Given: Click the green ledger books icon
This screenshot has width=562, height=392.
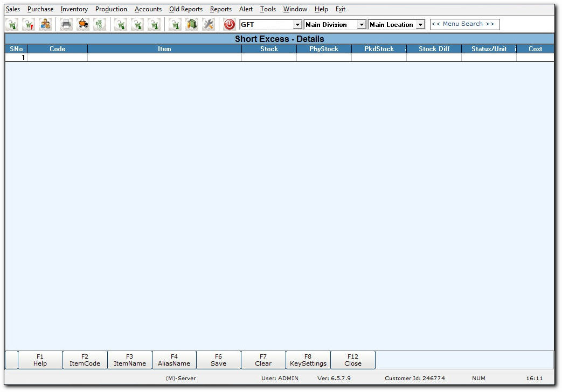Looking at the screenshot, I should (x=192, y=24).
